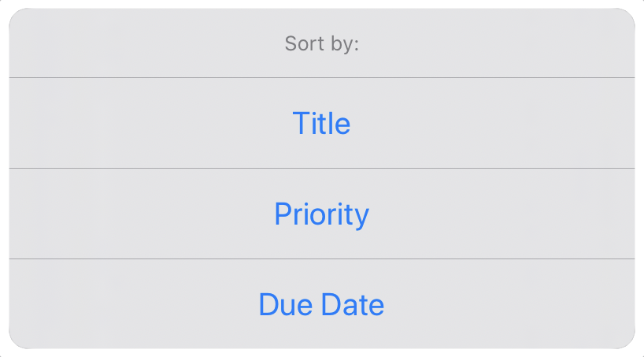Select Due Date in the sort sheet

(x=321, y=304)
